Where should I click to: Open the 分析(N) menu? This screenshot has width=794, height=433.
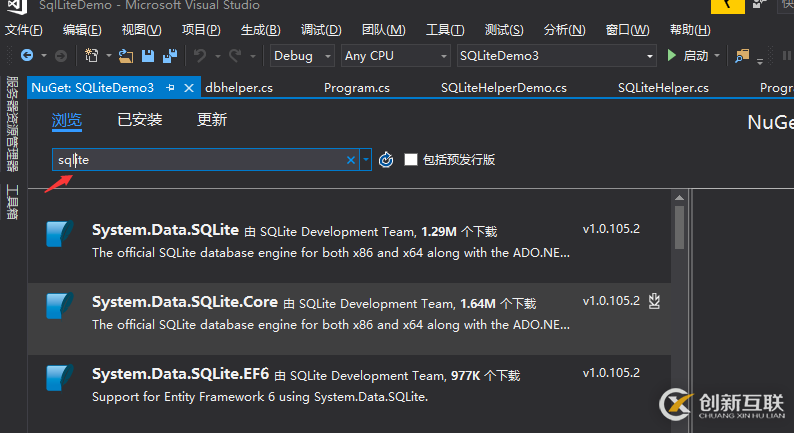point(564,30)
